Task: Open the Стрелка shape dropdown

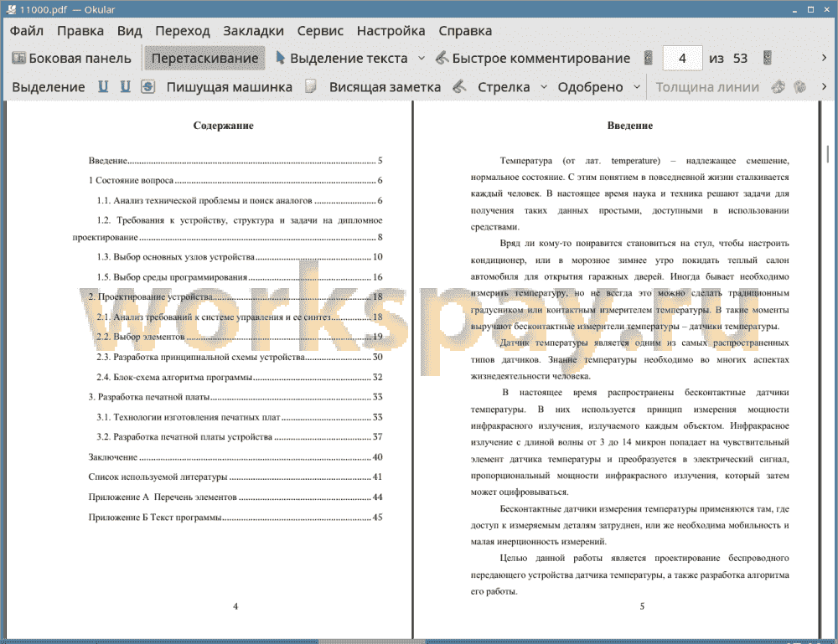Action: 544,87
